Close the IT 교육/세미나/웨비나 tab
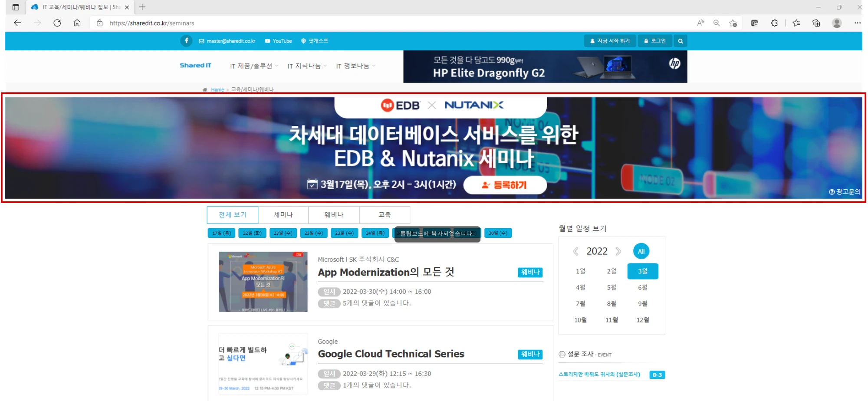Viewport: 868px width, 401px height. point(127,7)
